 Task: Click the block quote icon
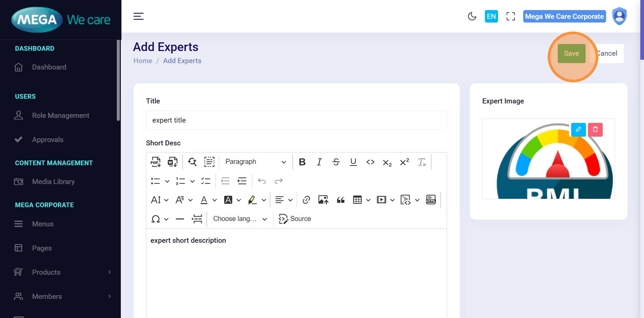[341, 200]
